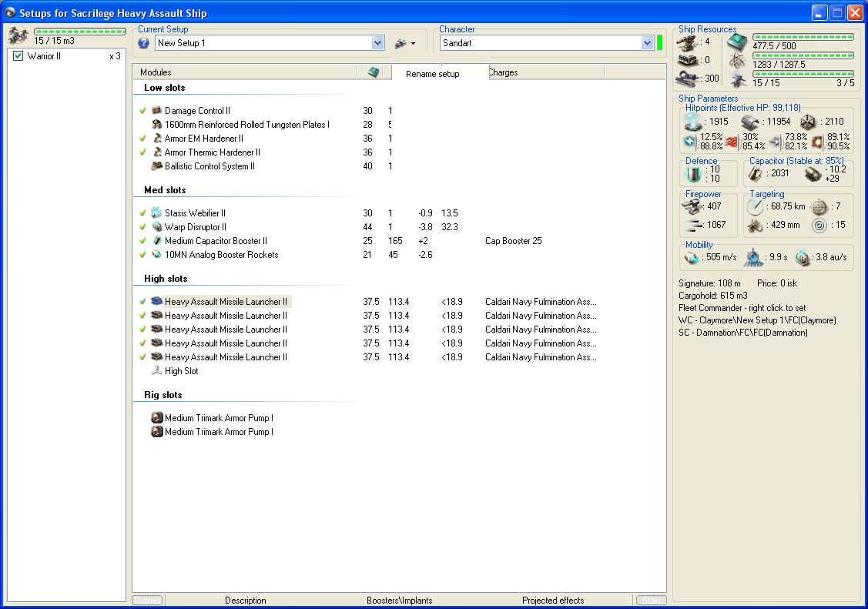The width and height of the screenshot is (868, 609).
Task: Click the calibration icon showing 300
Action: coord(688,79)
